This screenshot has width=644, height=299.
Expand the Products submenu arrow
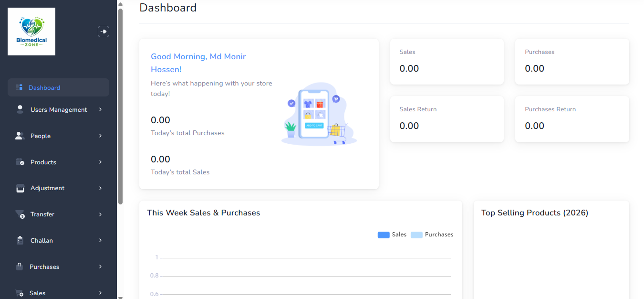click(100, 162)
